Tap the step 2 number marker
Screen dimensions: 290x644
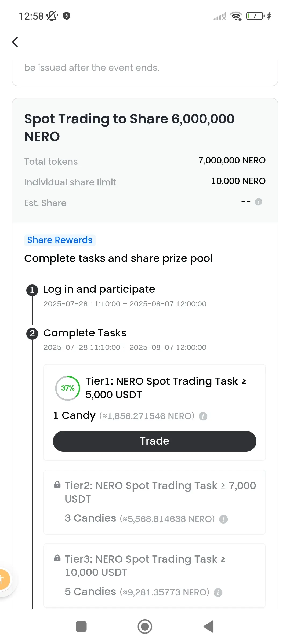coord(32,334)
